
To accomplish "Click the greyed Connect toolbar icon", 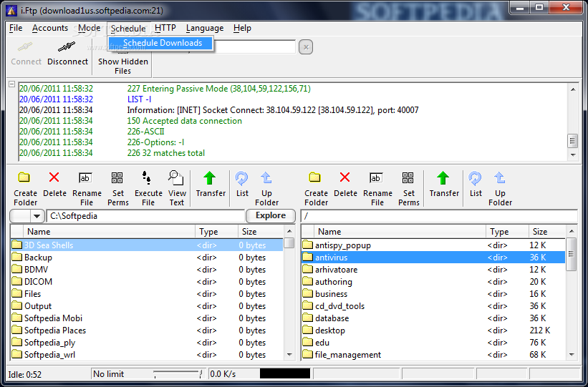I will pos(26,47).
